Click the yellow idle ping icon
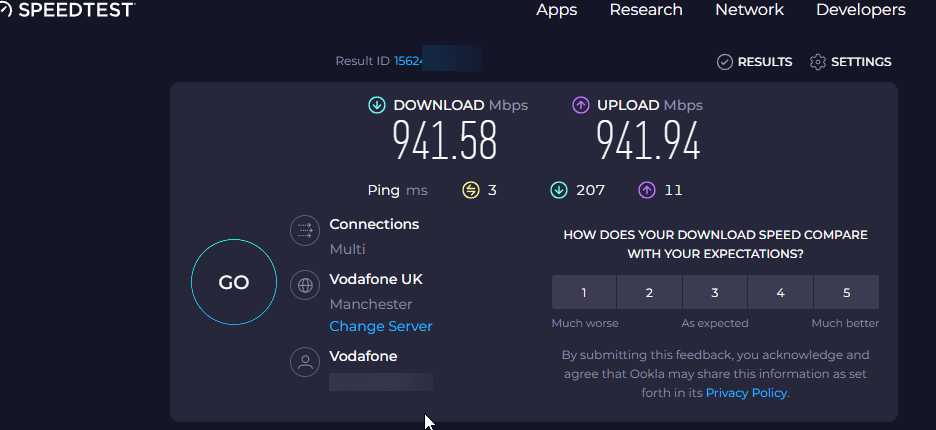The image size is (936, 430). point(471,191)
